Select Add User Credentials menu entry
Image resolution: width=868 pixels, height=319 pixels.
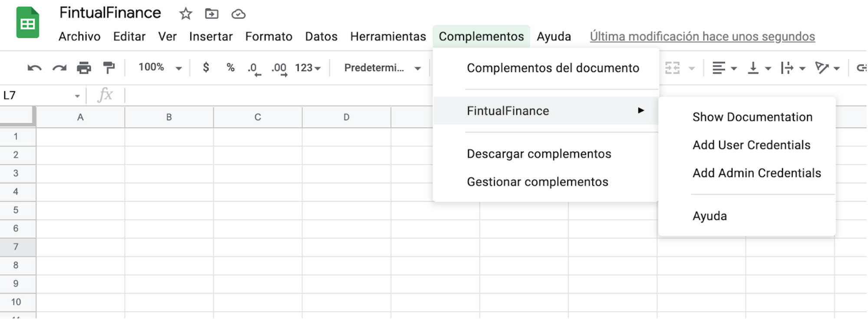[x=751, y=145]
